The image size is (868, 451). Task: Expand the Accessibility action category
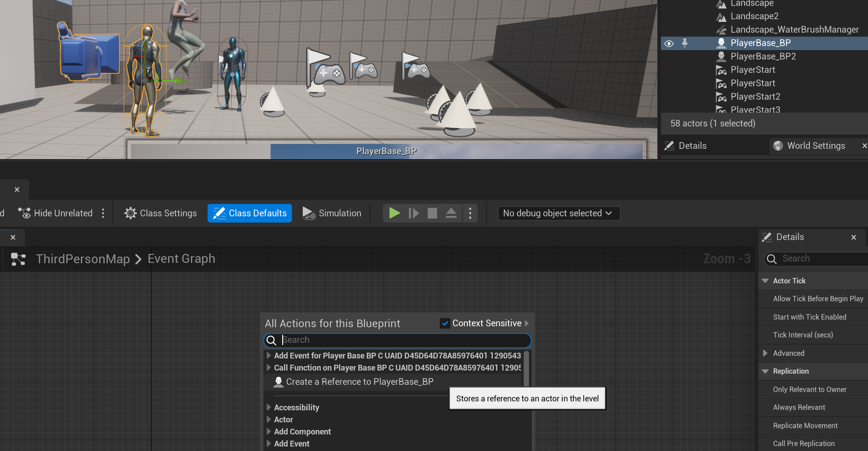click(269, 408)
